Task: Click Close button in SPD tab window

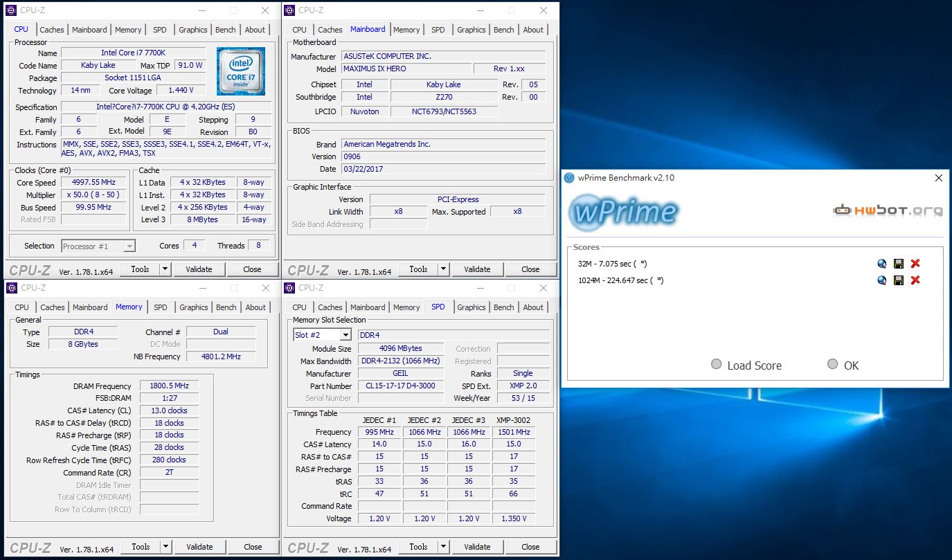Action: pyautogui.click(x=530, y=547)
